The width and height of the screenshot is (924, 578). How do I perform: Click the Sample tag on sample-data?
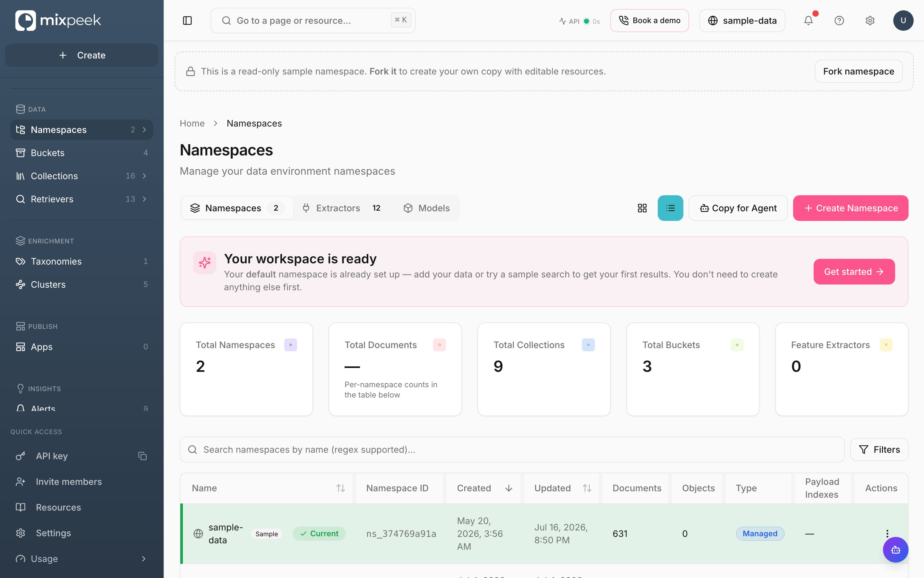267,534
